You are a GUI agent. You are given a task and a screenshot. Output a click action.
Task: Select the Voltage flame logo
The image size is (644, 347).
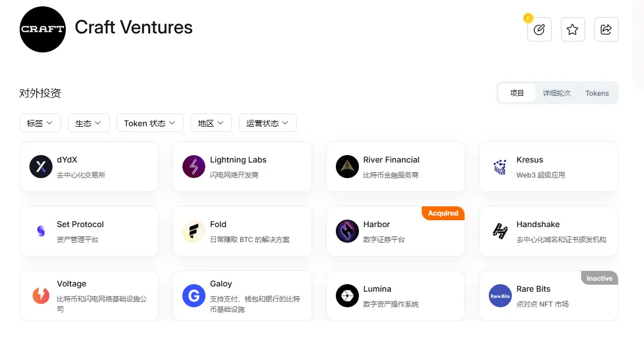click(40, 295)
